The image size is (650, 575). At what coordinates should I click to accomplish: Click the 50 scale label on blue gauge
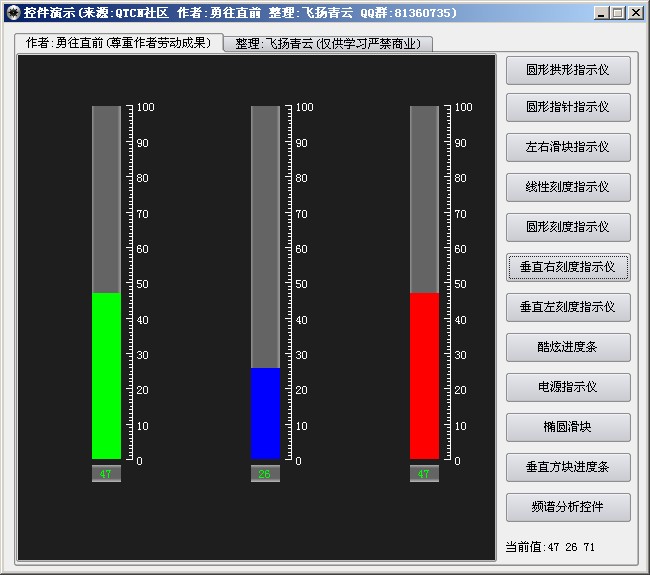[302, 284]
